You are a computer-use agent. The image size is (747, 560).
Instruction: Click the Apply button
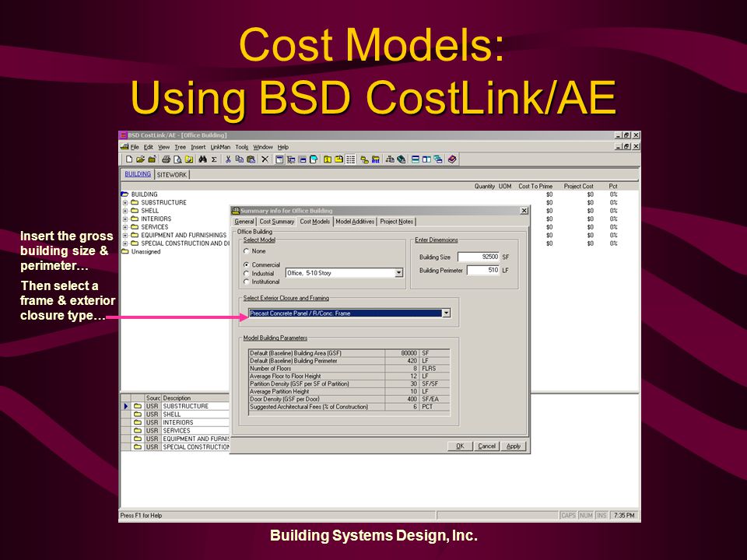click(x=514, y=446)
